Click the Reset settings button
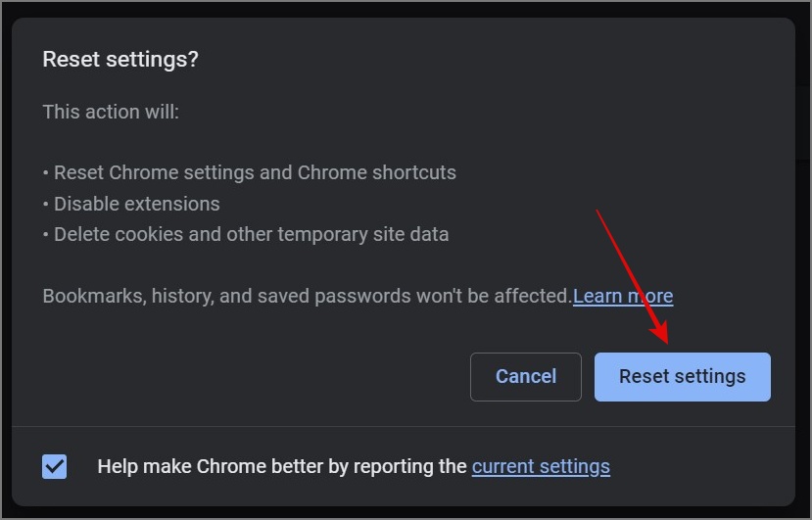 click(x=682, y=377)
